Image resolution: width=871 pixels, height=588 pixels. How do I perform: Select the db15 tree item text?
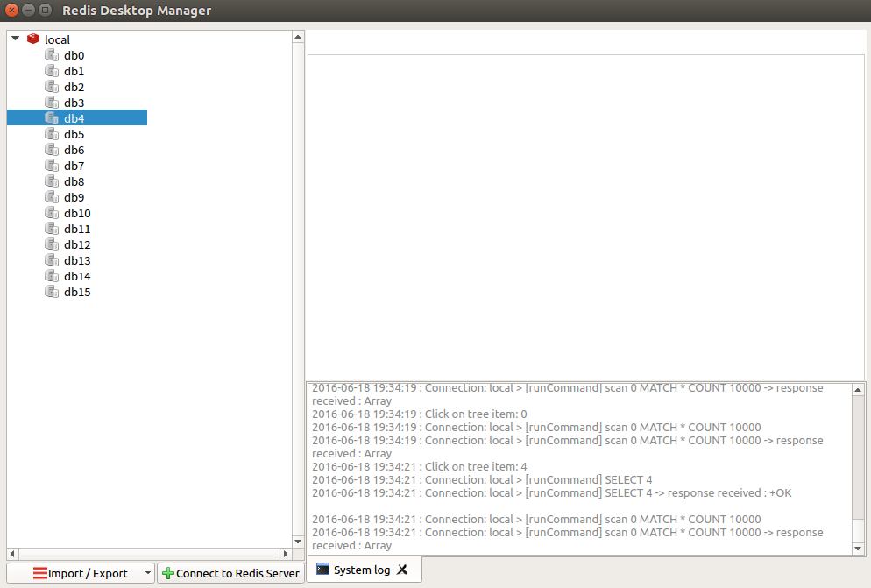click(77, 293)
